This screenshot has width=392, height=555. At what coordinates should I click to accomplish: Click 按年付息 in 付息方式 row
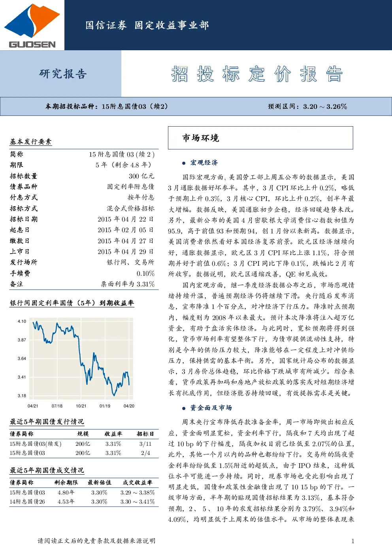141,197
